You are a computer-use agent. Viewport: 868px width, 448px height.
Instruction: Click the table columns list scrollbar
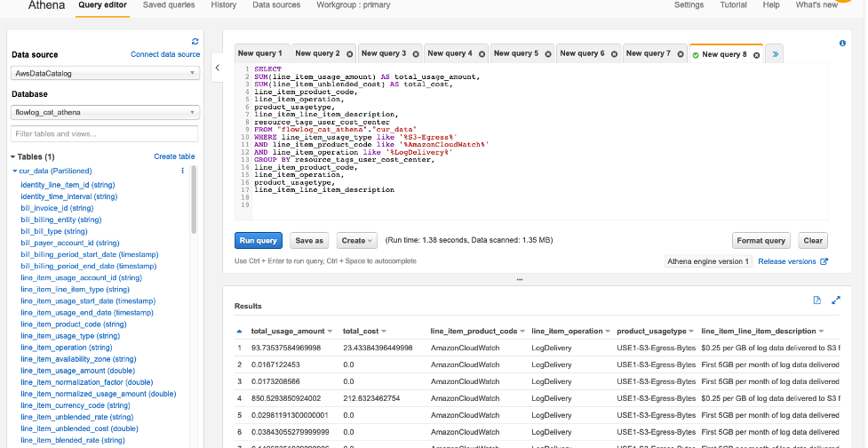point(194,199)
